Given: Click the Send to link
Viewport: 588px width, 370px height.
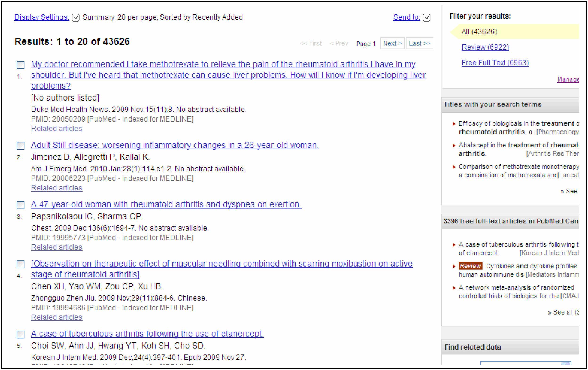Looking at the screenshot, I should click(x=406, y=17).
